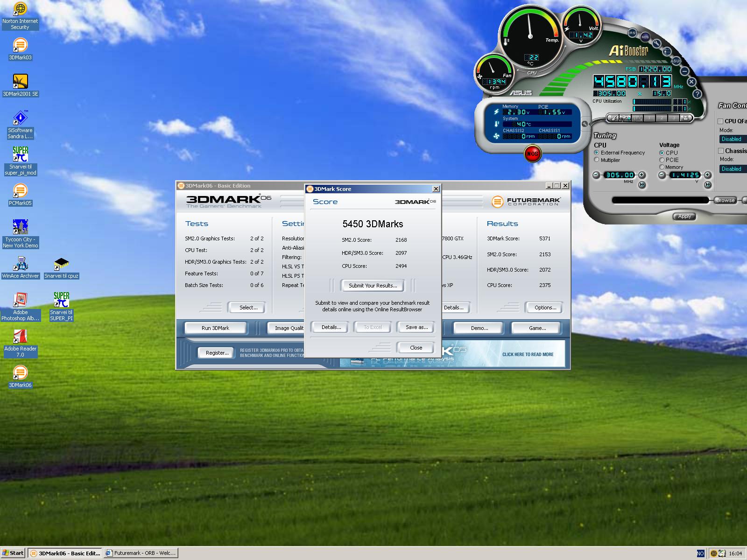747x560 pixels.
Task: Click fast-forward under the CPU frequency
Action: pos(642,185)
